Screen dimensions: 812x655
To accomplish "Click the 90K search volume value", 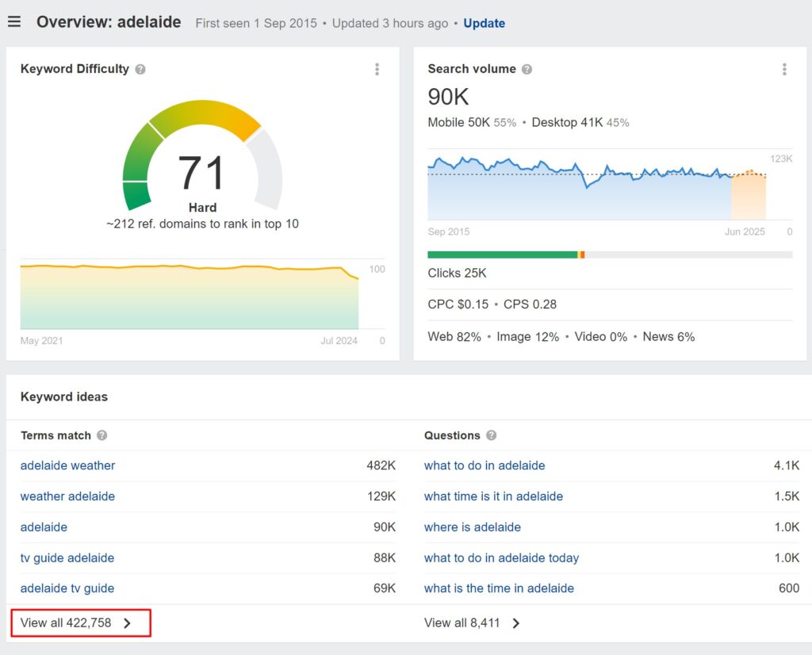I will pos(449,97).
